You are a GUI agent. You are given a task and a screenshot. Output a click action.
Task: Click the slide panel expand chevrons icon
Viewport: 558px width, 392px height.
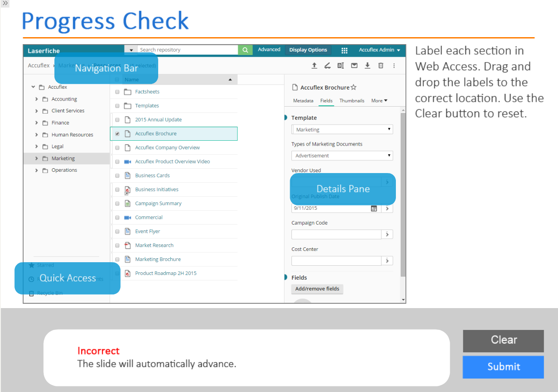[5, 3]
